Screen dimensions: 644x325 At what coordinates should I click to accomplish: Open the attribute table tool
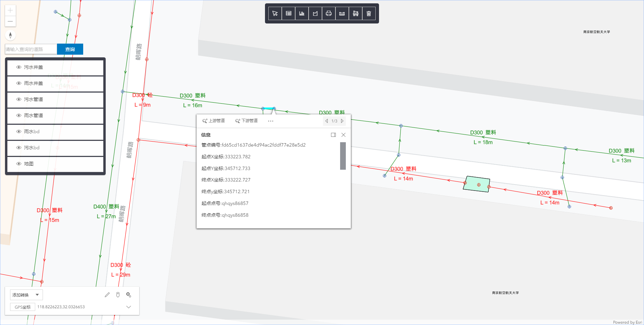[288, 13]
